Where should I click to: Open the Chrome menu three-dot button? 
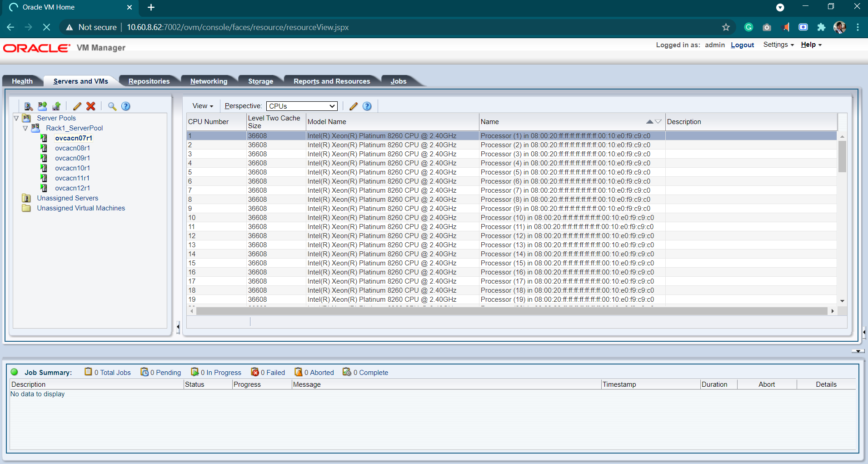pos(858,27)
